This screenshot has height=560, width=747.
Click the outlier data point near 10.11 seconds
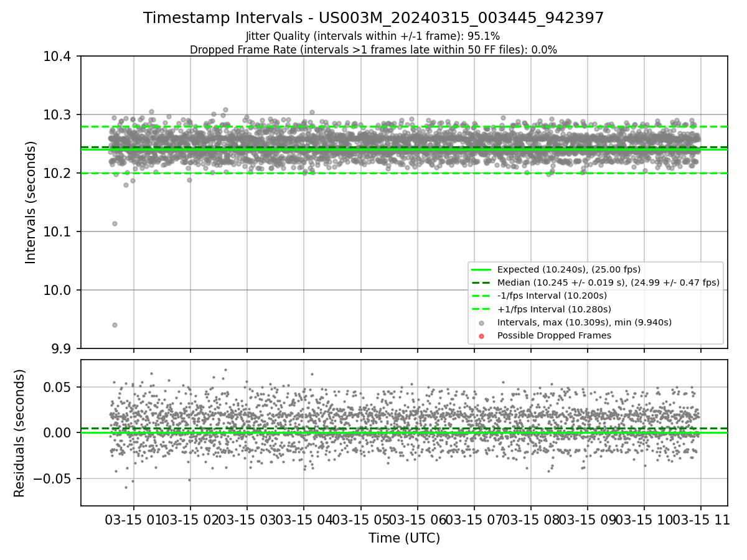(x=115, y=223)
